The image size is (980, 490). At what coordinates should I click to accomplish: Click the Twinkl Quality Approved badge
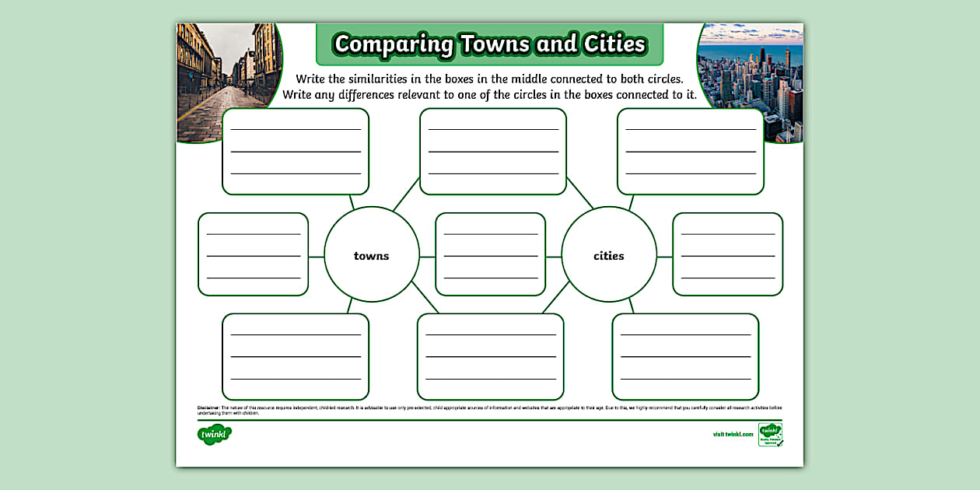771,434
